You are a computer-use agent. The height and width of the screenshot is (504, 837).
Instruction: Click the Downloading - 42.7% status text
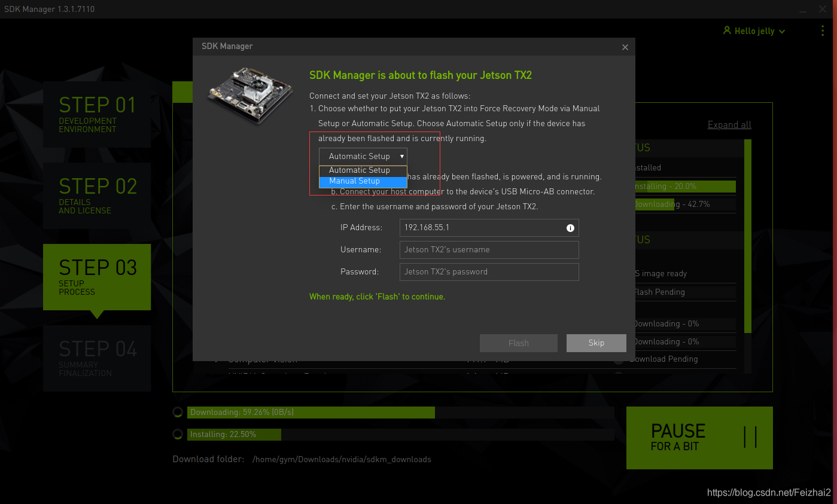(x=671, y=204)
